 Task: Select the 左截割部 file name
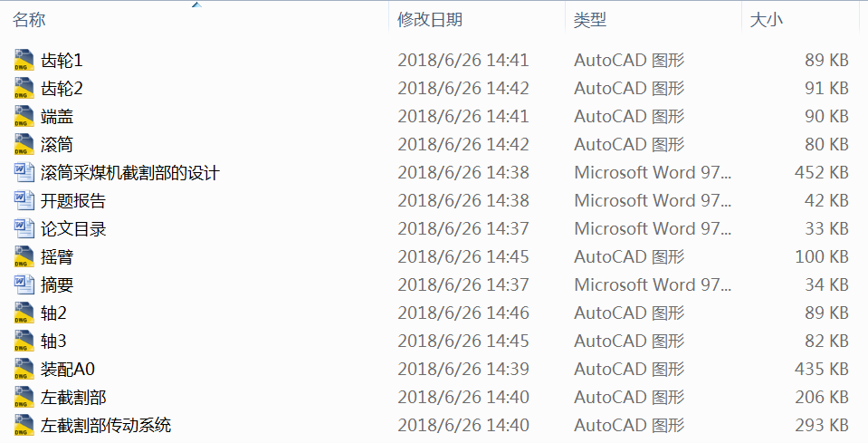(x=73, y=398)
